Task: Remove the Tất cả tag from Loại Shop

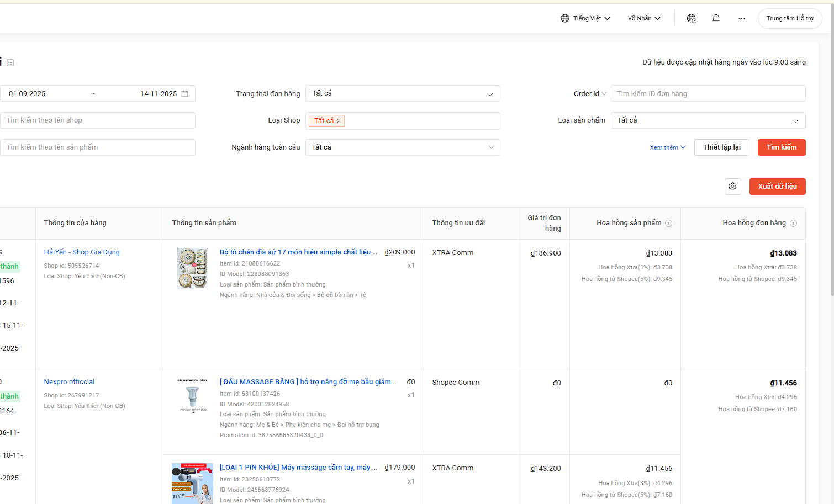Action: [339, 121]
